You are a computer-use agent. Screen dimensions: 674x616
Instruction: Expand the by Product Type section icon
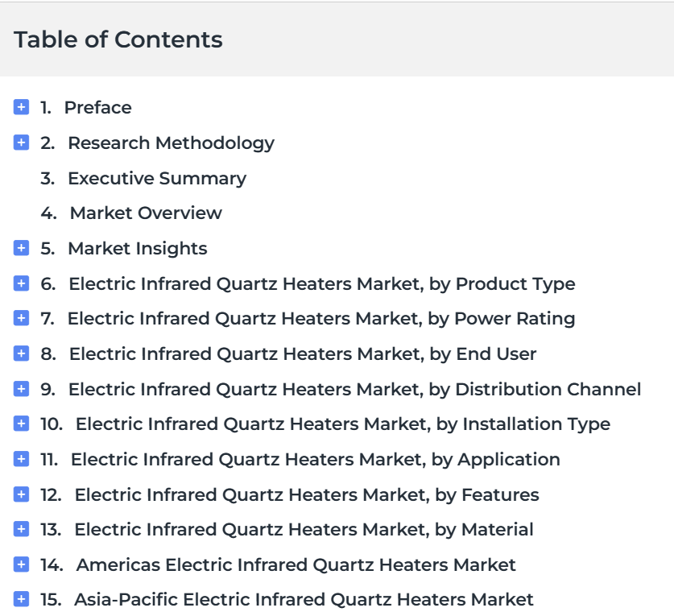pos(21,283)
